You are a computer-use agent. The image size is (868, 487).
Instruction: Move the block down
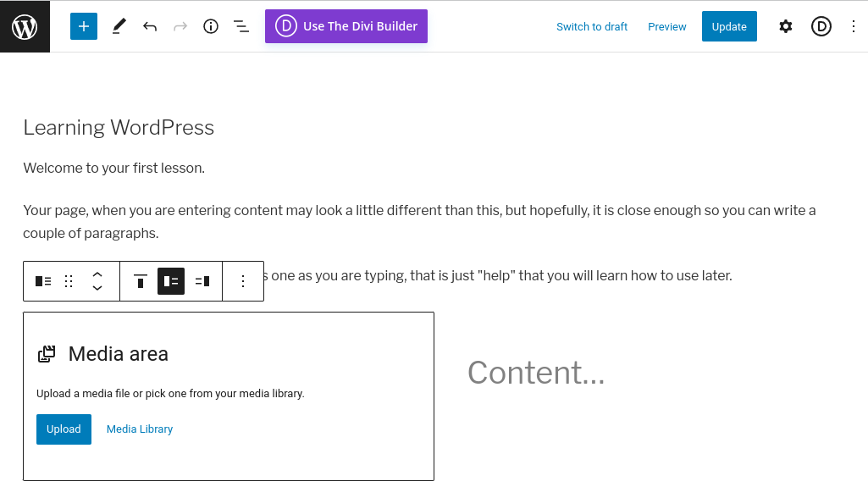tap(97, 288)
